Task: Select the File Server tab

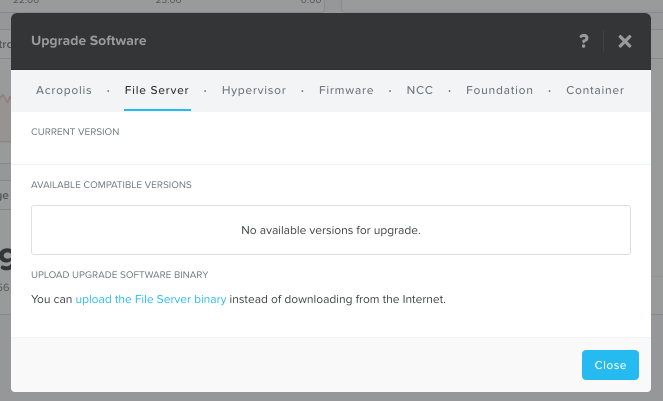Action: 157,90
